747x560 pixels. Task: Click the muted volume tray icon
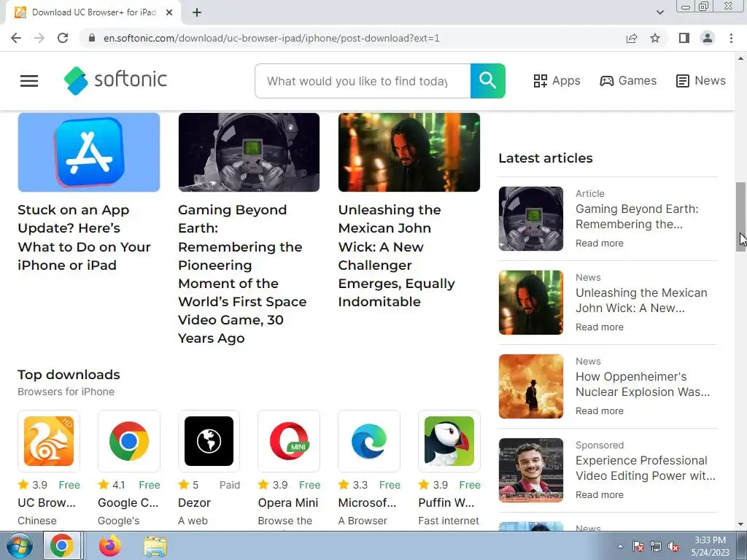click(673, 547)
